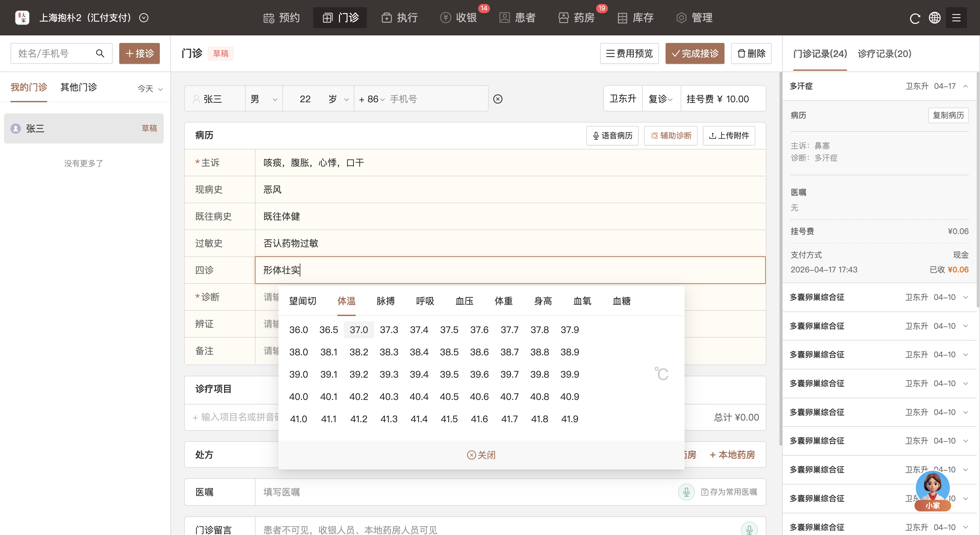Switch to the 脉搏 tab
The height and width of the screenshot is (535, 980).
(386, 301)
